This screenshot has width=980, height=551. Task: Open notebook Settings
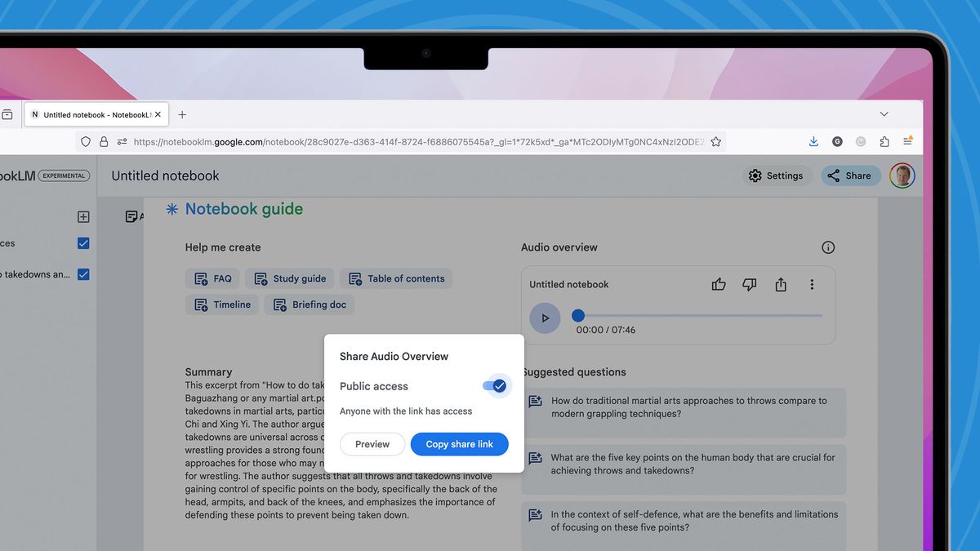[x=776, y=176]
